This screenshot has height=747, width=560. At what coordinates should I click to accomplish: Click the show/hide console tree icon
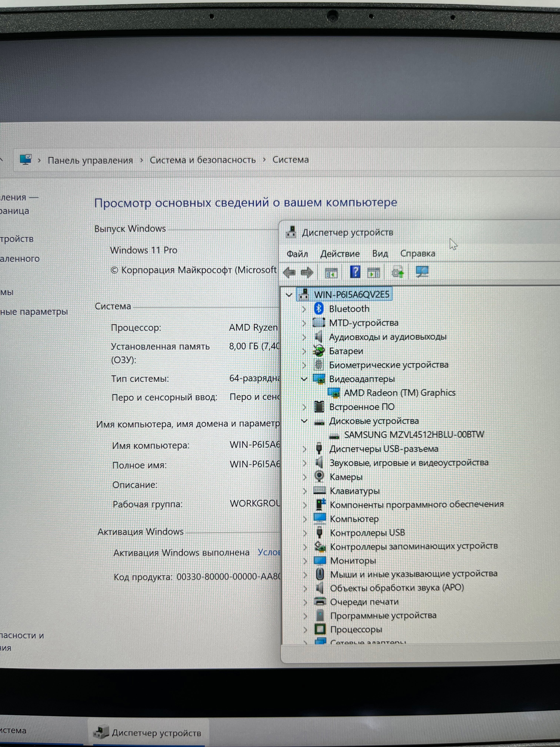click(x=331, y=273)
